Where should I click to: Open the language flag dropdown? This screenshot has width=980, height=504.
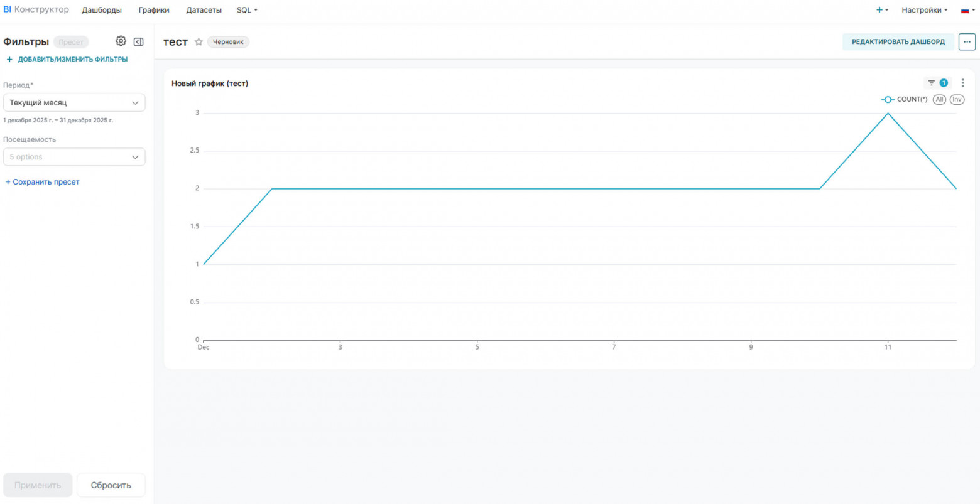967,10
